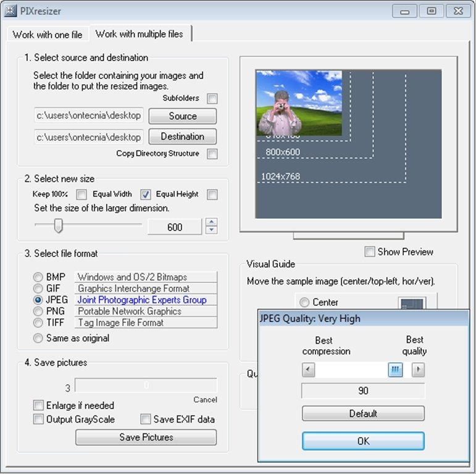
Task: Select the Center visual guide option
Action: pyautogui.click(x=304, y=302)
